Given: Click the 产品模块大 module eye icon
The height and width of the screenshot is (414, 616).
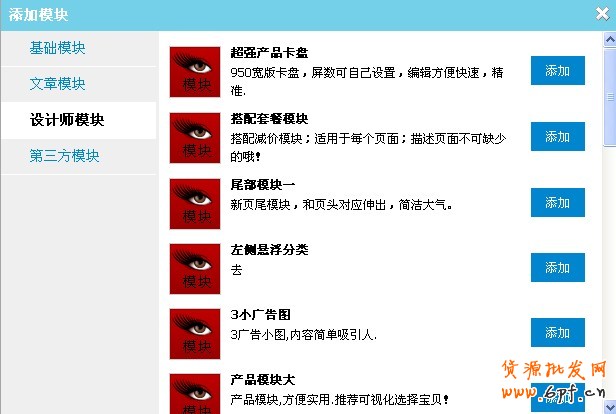Looking at the screenshot, I should (195, 394).
